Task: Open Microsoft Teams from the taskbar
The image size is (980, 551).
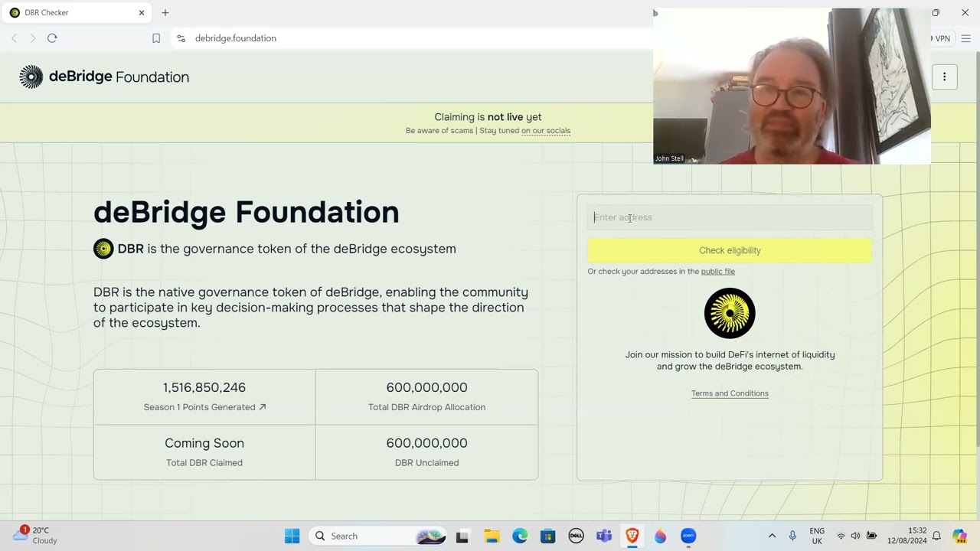Action: click(x=604, y=536)
